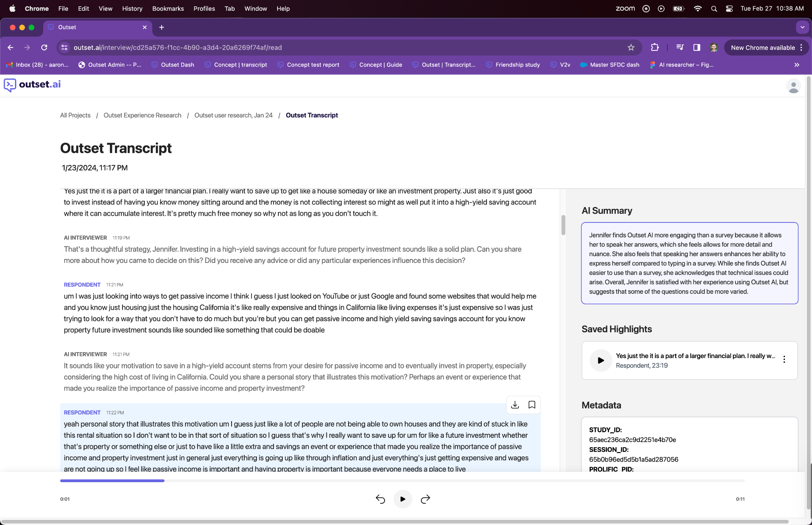This screenshot has height=525, width=812.
Task: Open Spotlight search in menu bar
Action: pyautogui.click(x=714, y=8)
